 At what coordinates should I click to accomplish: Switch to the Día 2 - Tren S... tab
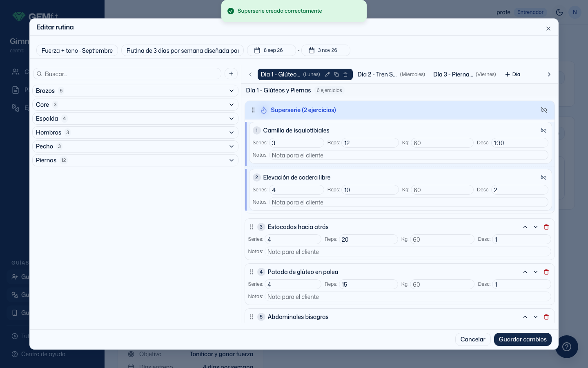(391, 74)
